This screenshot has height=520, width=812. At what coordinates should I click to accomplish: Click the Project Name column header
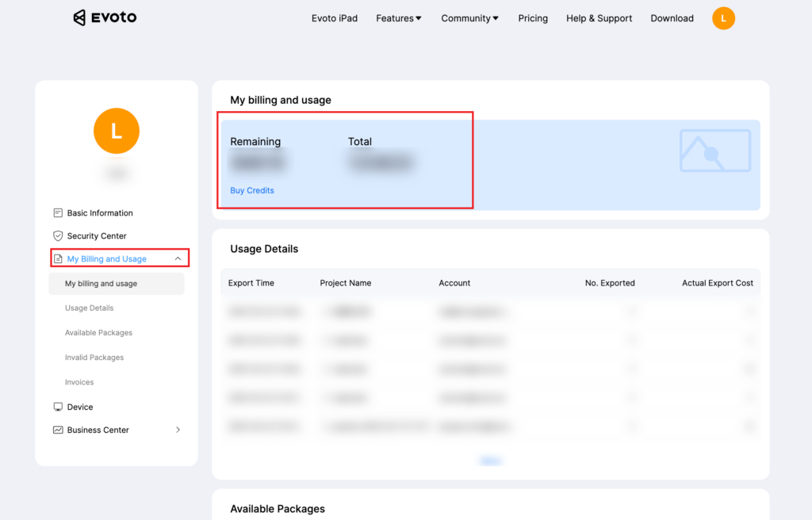pos(346,283)
